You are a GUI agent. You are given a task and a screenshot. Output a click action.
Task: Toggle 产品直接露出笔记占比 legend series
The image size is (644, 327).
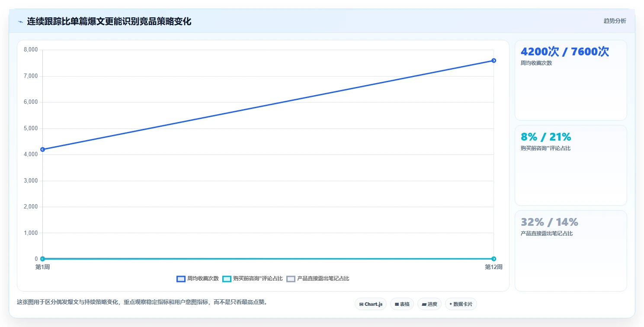point(317,279)
